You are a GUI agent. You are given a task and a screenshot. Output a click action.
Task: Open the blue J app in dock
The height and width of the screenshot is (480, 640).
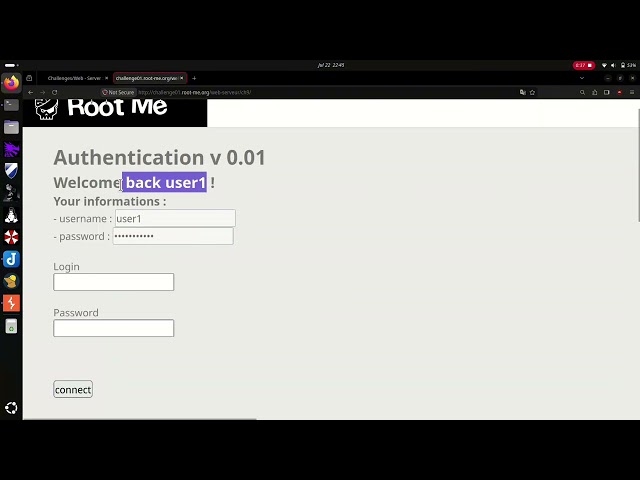[x=11, y=259]
